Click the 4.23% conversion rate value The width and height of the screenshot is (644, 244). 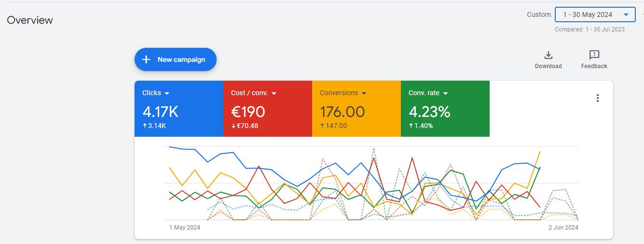tap(429, 112)
